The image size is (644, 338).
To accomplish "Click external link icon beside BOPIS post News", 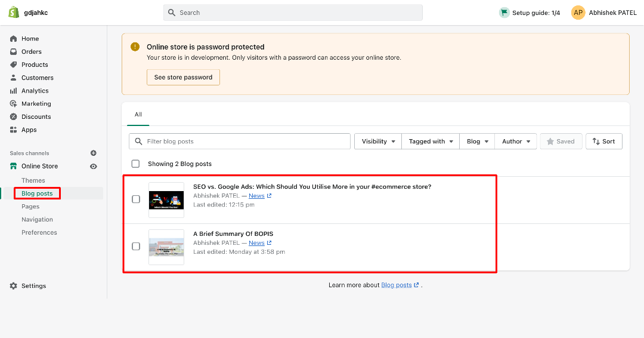I will tap(269, 243).
